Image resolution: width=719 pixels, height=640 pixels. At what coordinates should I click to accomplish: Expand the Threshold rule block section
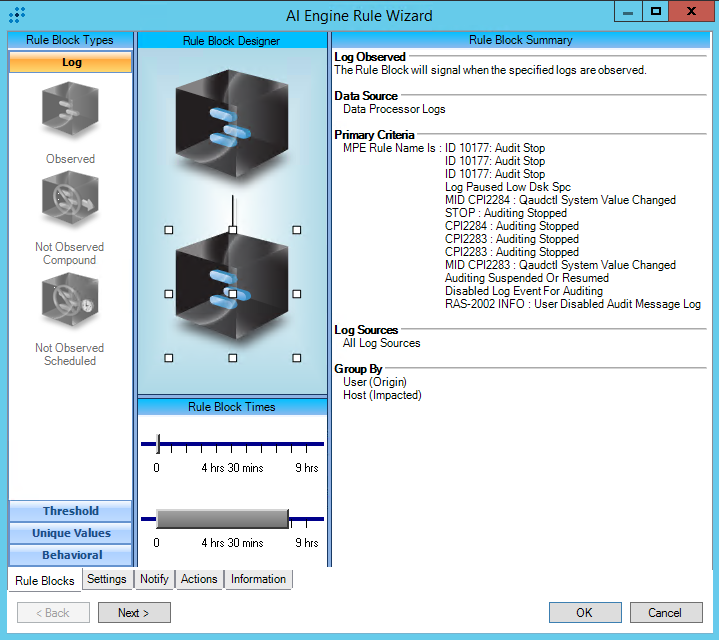(x=70, y=511)
